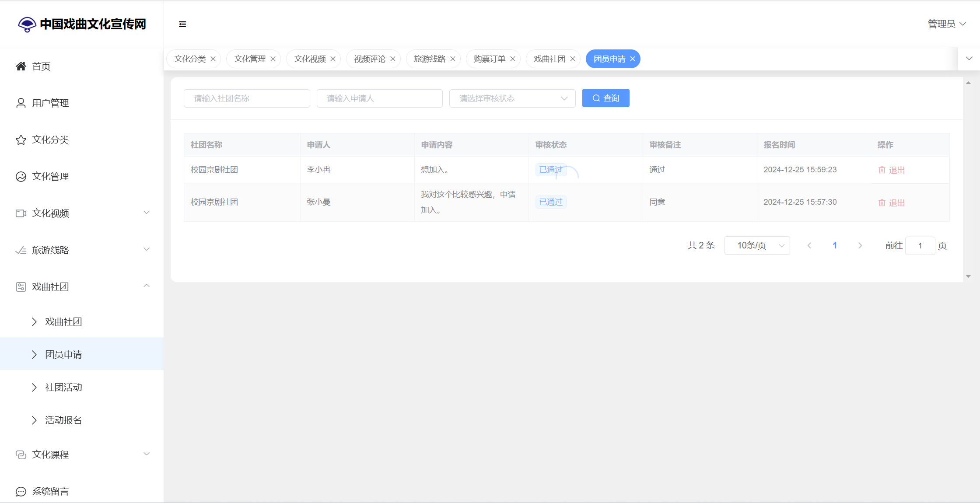Open 社团活动 in the sidebar submenu
Image resolution: width=980 pixels, height=503 pixels.
63,388
